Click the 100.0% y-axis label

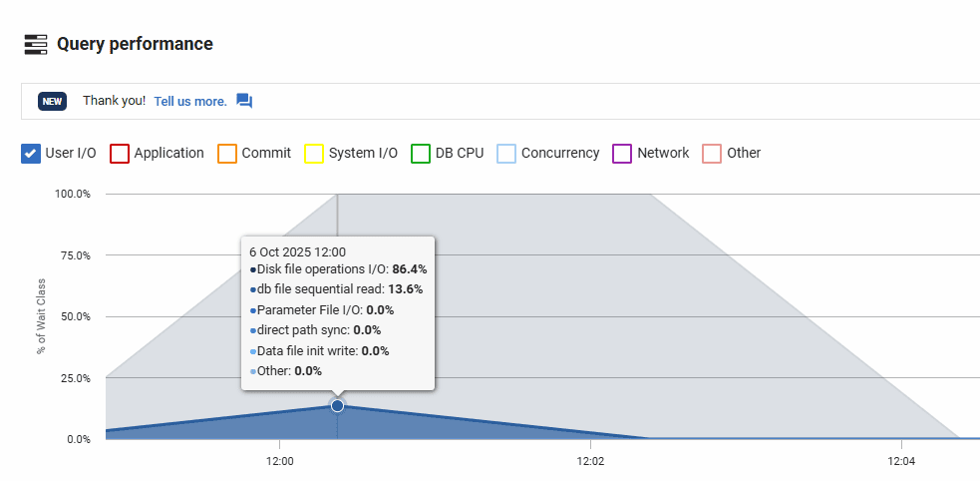pos(72,195)
